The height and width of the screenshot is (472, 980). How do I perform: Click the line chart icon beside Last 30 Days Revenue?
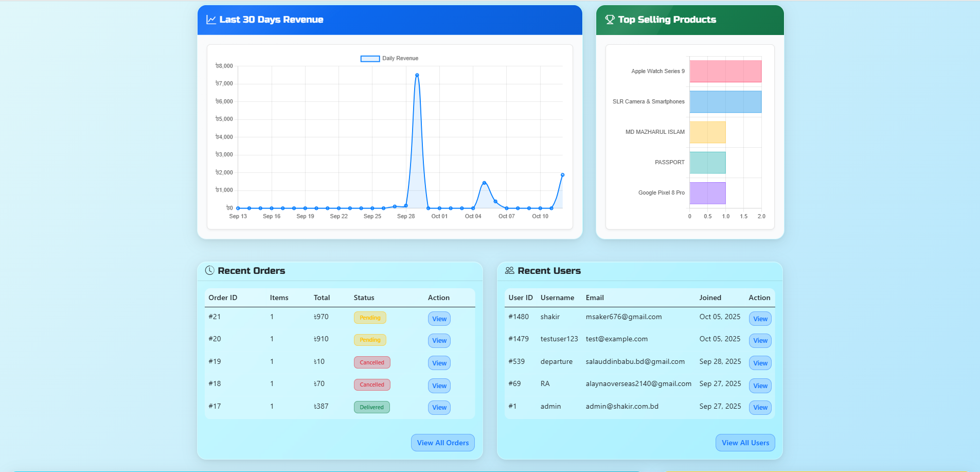pos(211,20)
